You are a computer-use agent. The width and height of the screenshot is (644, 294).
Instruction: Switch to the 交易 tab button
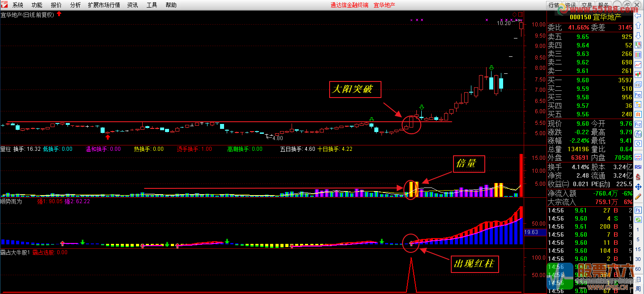(586, 5)
